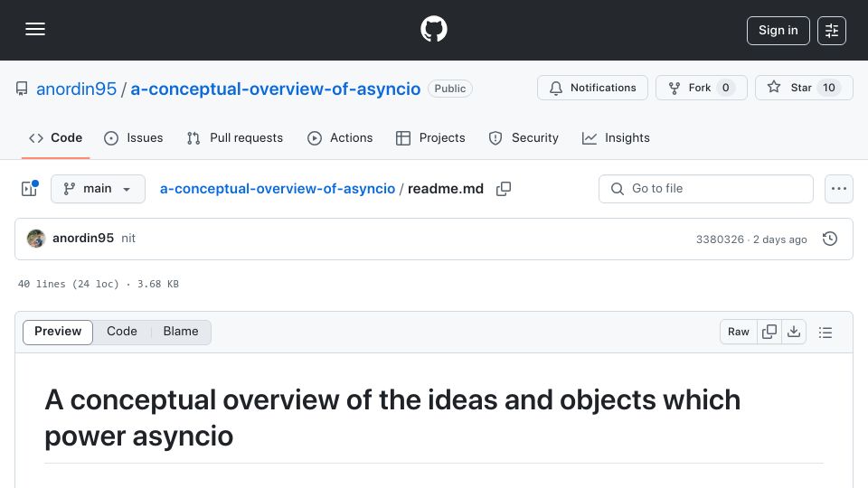The image size is (868, 488).
Task: View file history clock icon
Action: coord(830,239)
